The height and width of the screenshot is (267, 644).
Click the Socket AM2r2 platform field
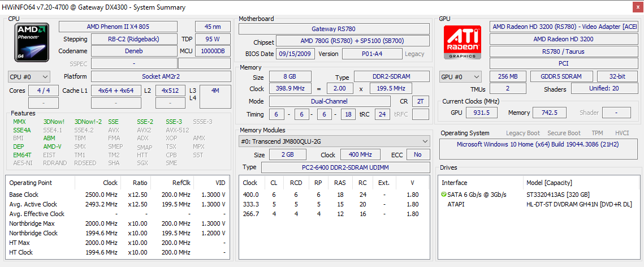[161, 76]
